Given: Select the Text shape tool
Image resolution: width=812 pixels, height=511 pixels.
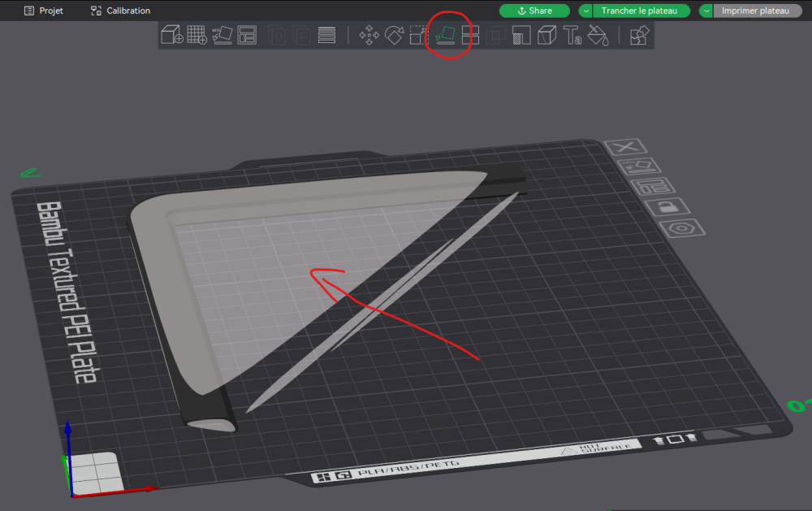Looking at the screenshot, I should [x=572, y=35].
